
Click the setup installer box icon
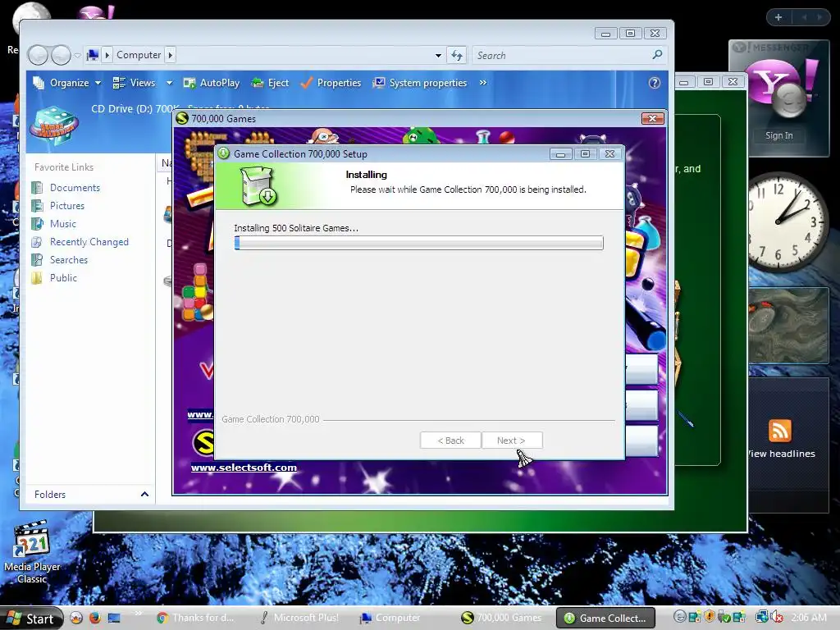pos(258,185)
